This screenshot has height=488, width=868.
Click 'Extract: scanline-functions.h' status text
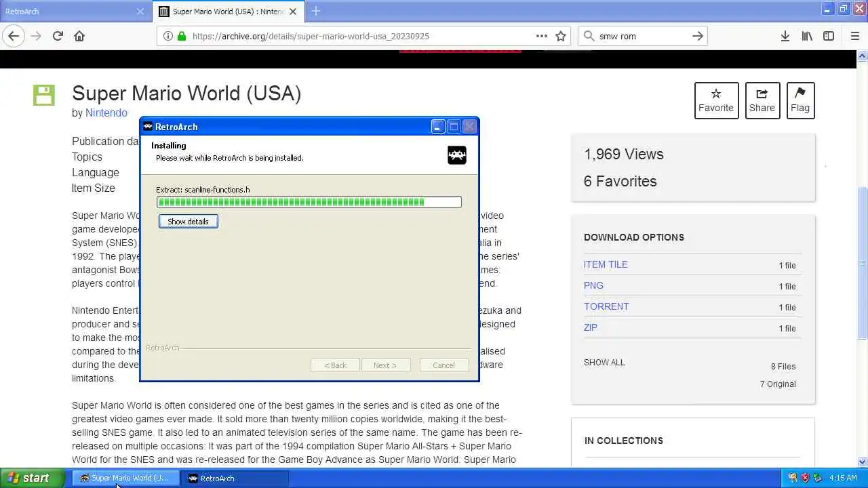click(x=203, y=190)
